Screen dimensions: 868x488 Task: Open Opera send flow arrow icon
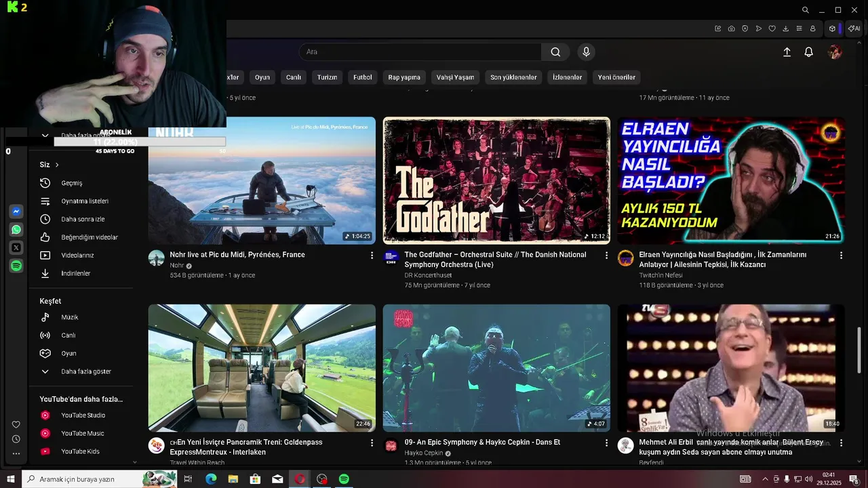758,28
